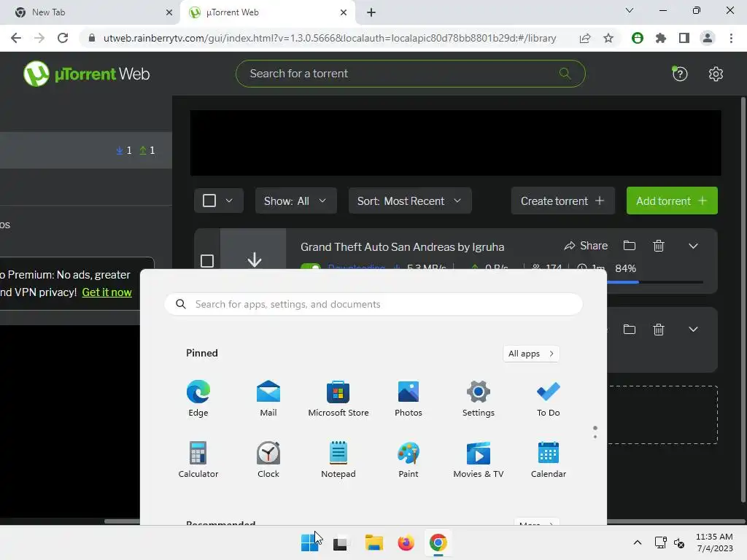Tick the Grand Theft Auto torrent checkbox
Image resolution: width=747 pixels, height=560 pixels.
(206, 261)
